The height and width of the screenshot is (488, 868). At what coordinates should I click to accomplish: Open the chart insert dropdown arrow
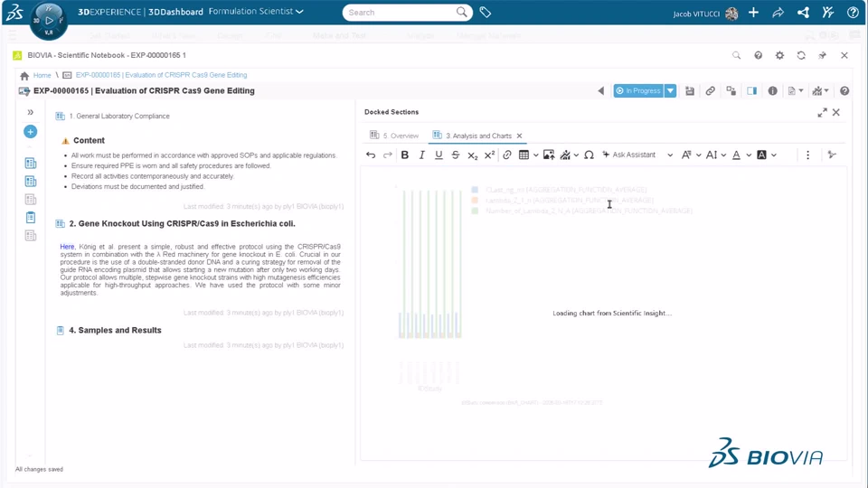pos(576,155)
